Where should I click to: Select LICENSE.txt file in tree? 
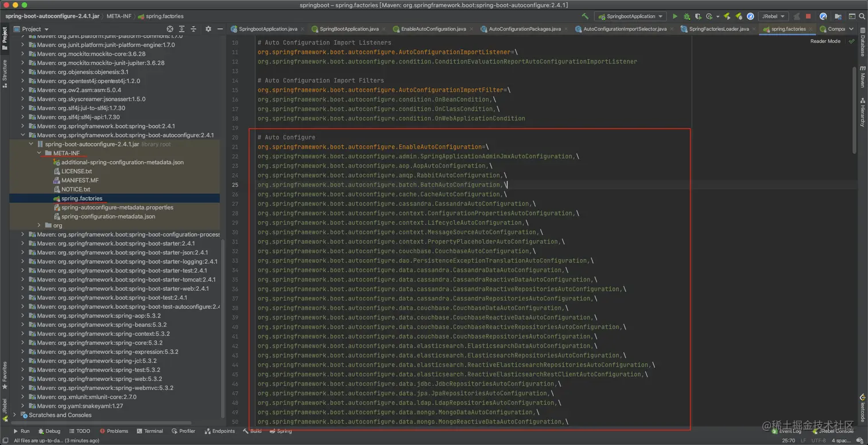click(76, 171)
